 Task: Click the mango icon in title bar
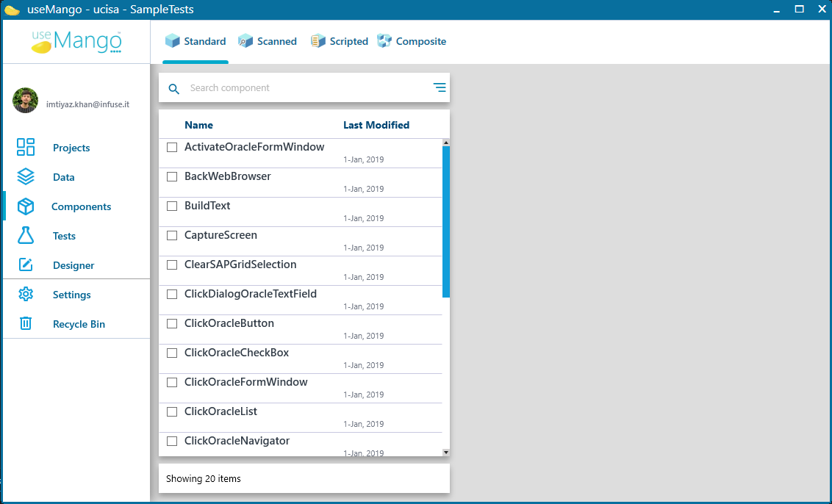tap(12, 10)
